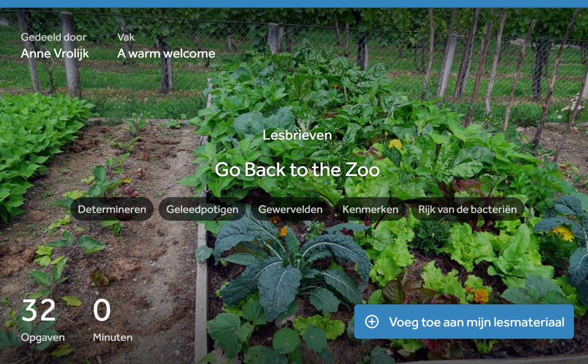
Task: Click the Kenmerken tag chip
Action: coord(370,209)
